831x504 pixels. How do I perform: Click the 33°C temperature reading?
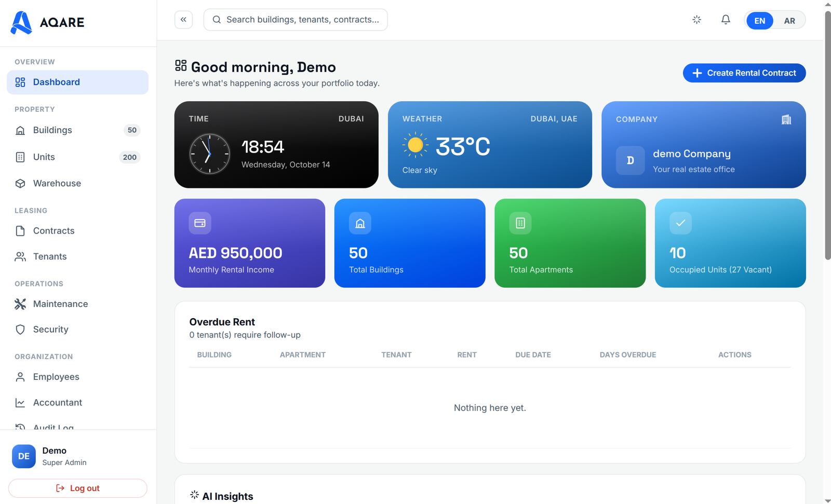(463, 147)
